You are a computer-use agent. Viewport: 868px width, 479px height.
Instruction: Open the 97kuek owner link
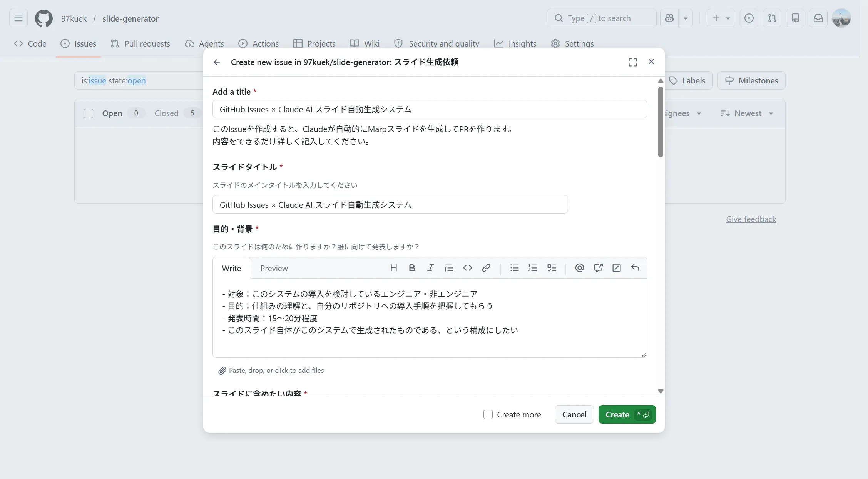[74, 18]
